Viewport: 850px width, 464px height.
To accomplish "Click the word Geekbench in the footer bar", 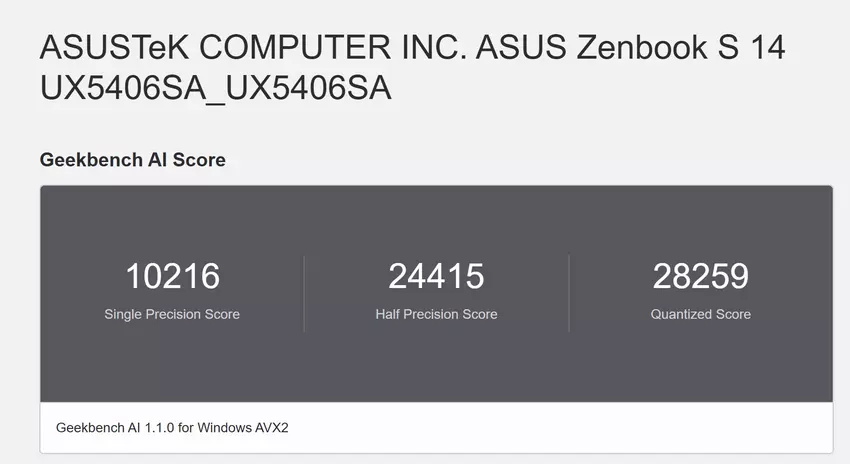I will [x=87, y=428].
